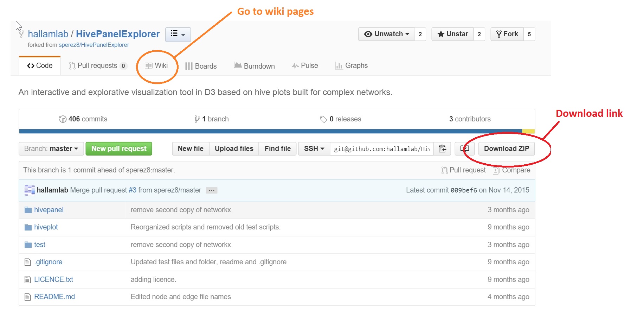Click the Download ZIP button

(x=507, y=149)
